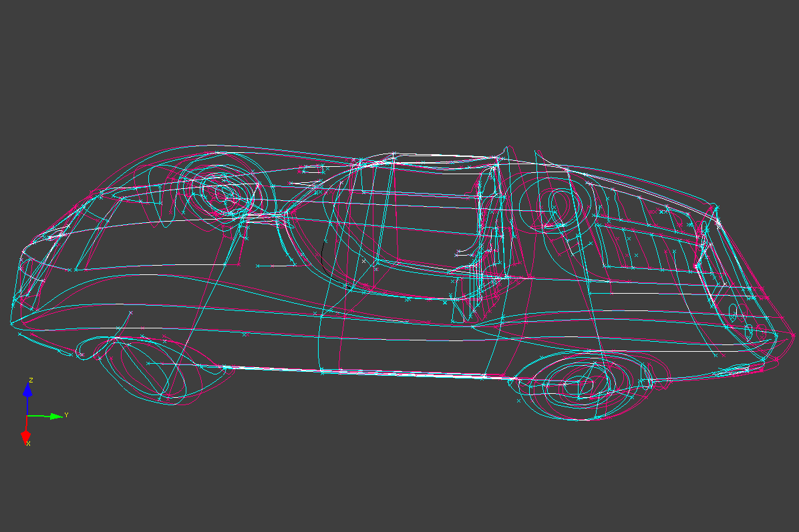Select the oval tail light curves
Image resolution: width=799 pixels, height=532 pixels.
(x=734, y=312)
